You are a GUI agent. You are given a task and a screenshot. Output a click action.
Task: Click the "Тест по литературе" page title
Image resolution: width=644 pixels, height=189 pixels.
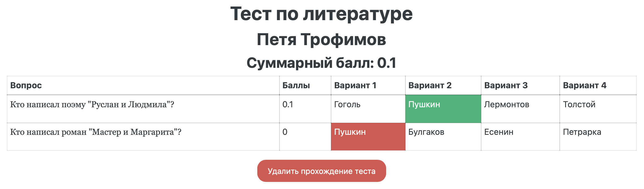[321, 14]
